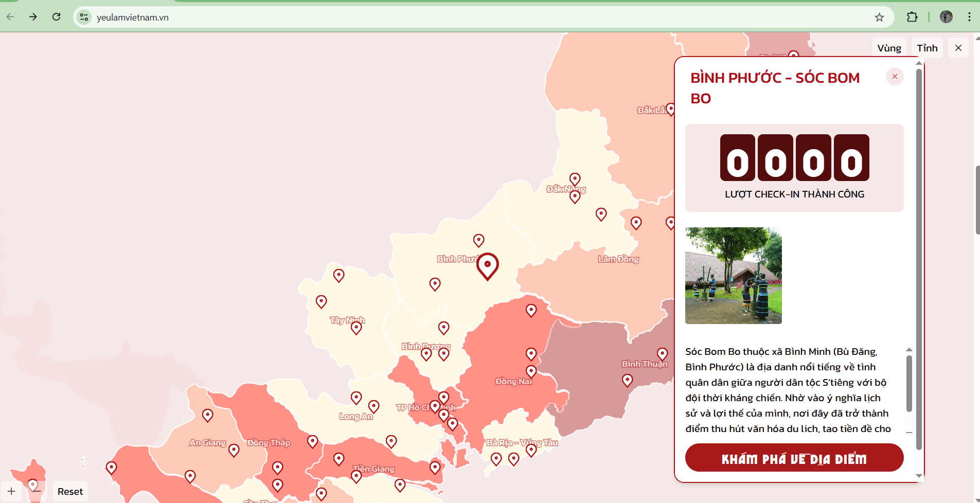Screen dimensions: 980x503
Task: Click the X button next to Tỉnh
Action: (x=958, y=48)
